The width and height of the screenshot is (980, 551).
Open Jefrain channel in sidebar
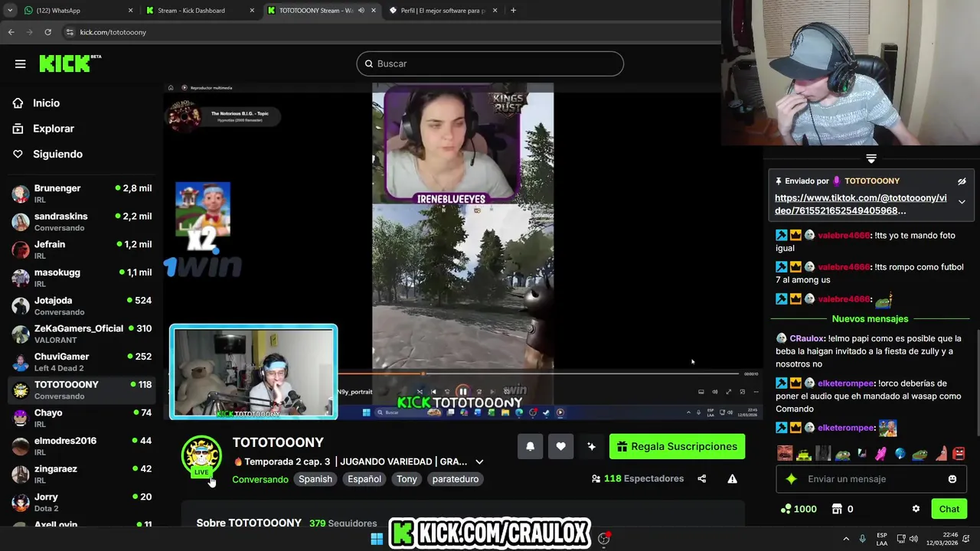(x=82, y=249)
